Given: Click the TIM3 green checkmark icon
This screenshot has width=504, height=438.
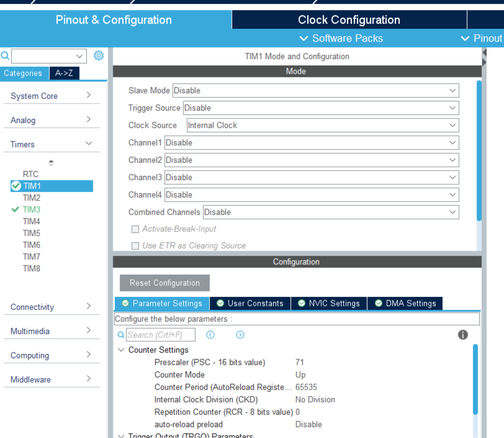Looking at the screenshot, I should tap(15, 210).
